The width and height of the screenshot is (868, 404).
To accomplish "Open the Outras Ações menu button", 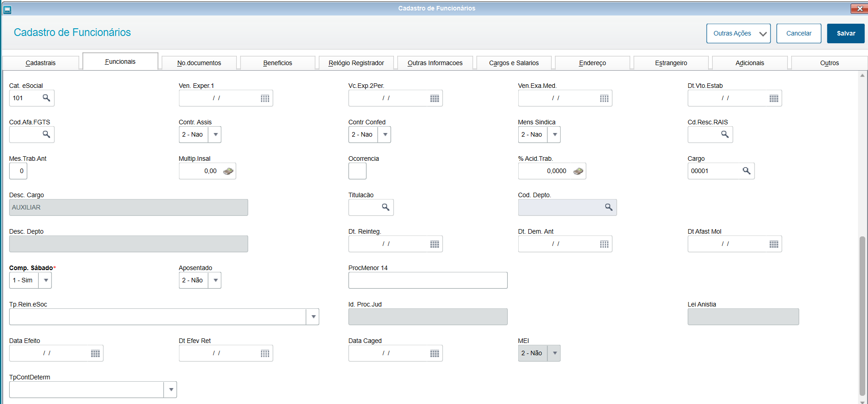I will tap(738, 33).
